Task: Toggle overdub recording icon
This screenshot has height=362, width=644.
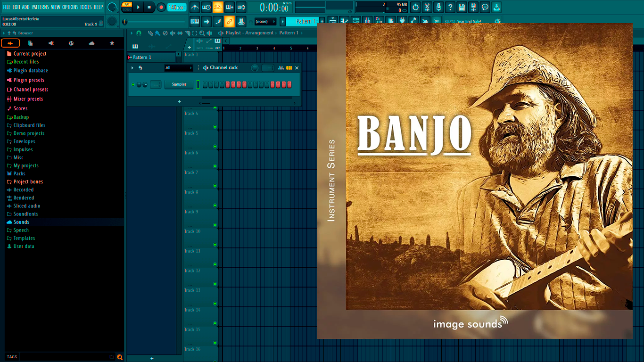Action: 230,7
